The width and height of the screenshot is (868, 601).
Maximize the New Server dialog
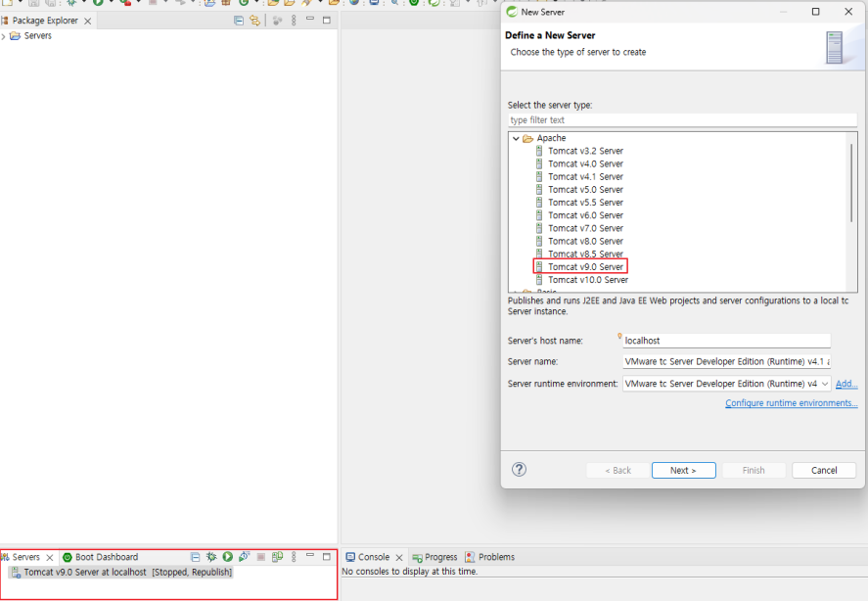815,12
